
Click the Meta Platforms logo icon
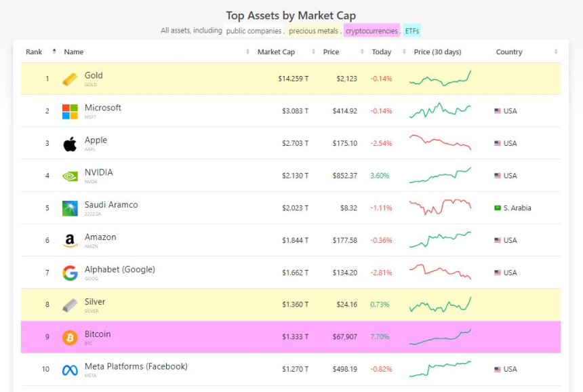coord(70,370)
